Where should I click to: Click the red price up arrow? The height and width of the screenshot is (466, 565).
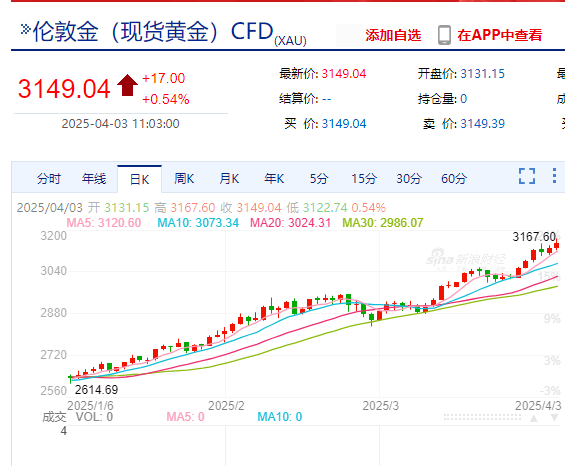tap(127, 85)
